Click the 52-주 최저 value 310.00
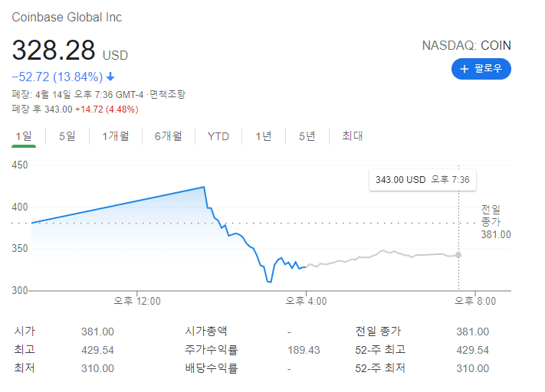 (x=472, y=368)
